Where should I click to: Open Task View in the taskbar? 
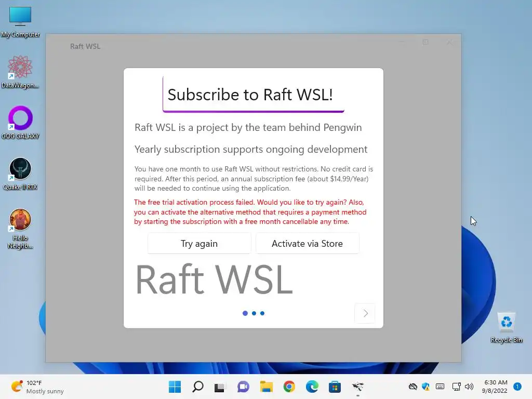click(220, 387)
